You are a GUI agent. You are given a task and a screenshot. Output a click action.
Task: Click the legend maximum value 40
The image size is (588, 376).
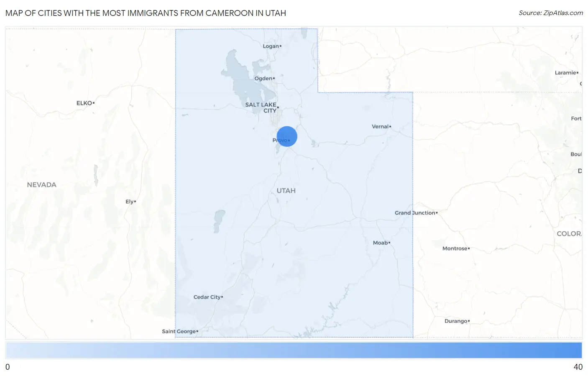[578, 367]
